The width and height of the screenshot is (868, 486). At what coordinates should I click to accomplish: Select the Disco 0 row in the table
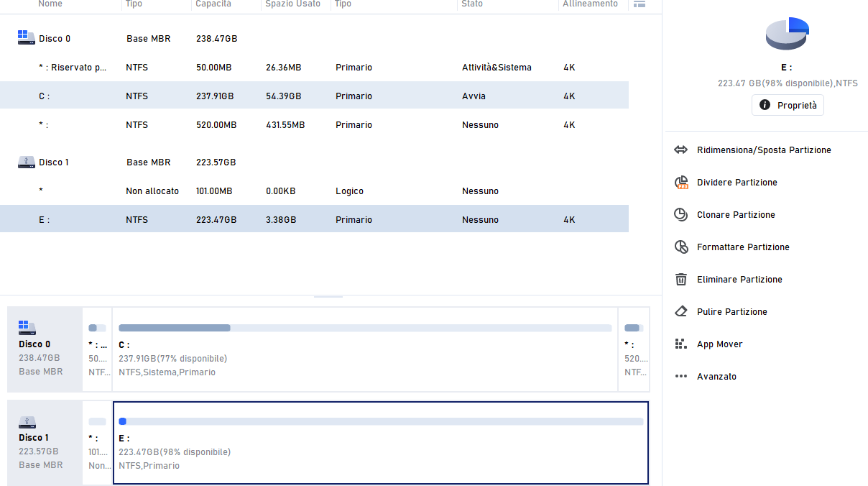coord(314,39)
